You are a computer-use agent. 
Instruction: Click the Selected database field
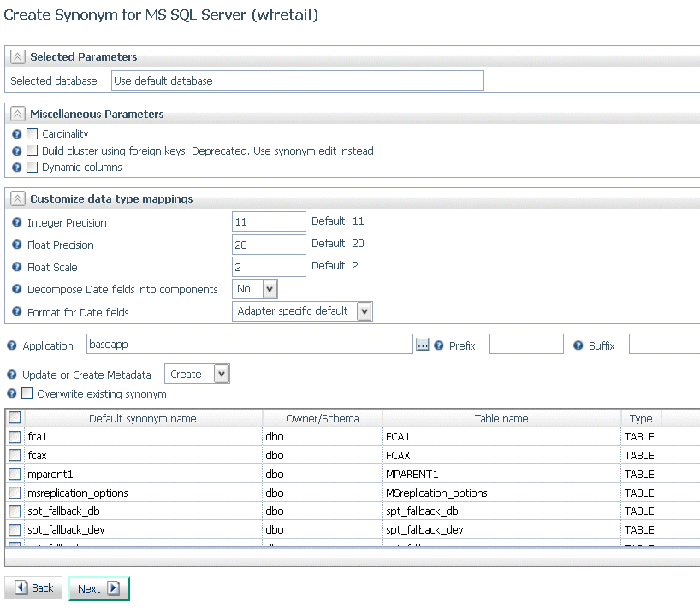point(297,80)
